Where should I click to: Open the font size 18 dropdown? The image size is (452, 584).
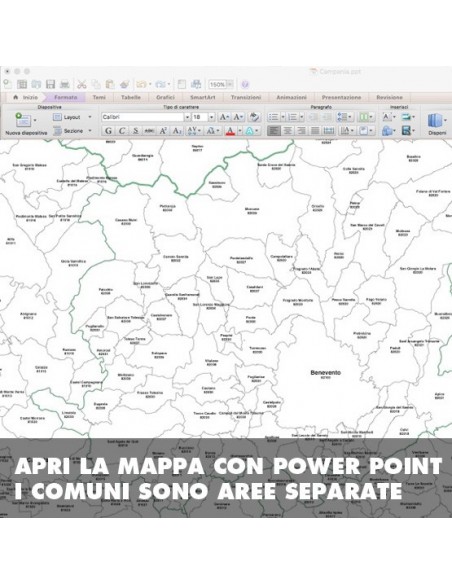coord(211,117)
